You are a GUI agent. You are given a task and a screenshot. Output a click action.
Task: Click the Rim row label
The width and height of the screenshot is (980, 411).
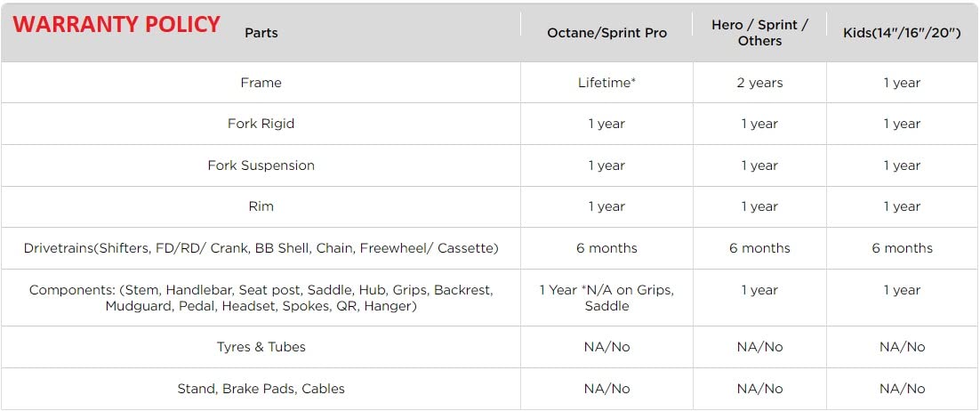(x=261, y=206)
